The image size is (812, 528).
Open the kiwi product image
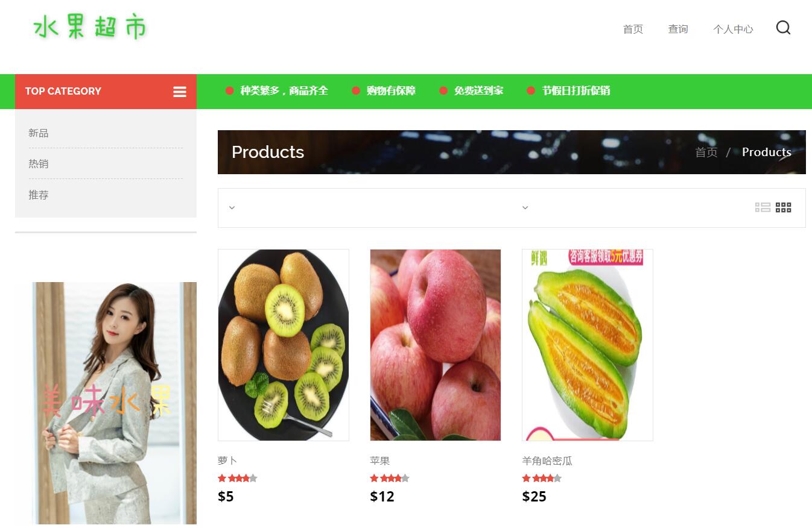click(x=284, y=345)
